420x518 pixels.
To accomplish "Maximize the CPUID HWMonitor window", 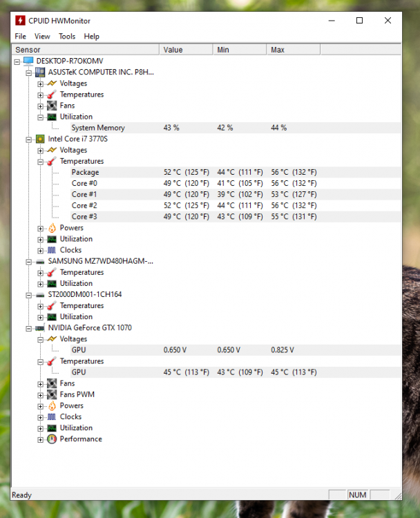I will coord(359,21).
